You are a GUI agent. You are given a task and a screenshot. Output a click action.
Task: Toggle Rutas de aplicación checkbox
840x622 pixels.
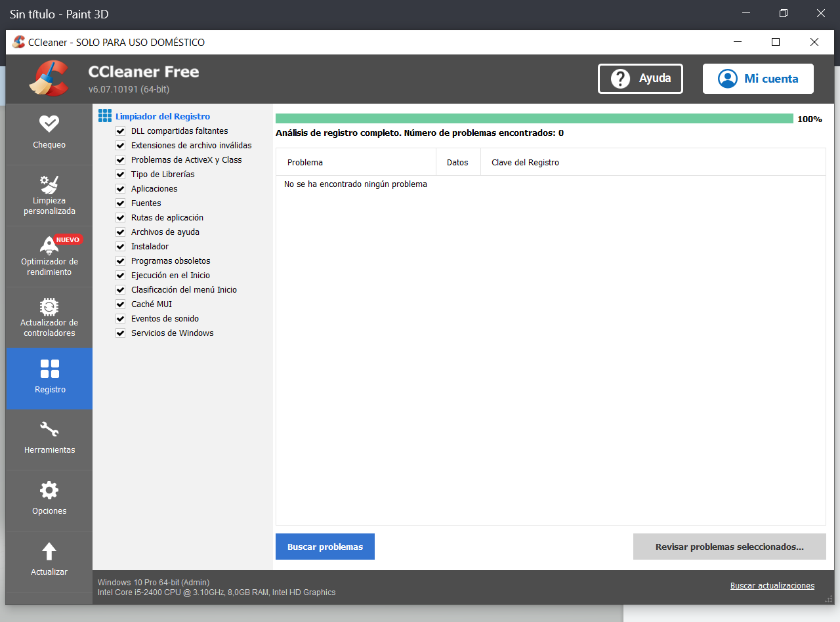click(120, 218)
